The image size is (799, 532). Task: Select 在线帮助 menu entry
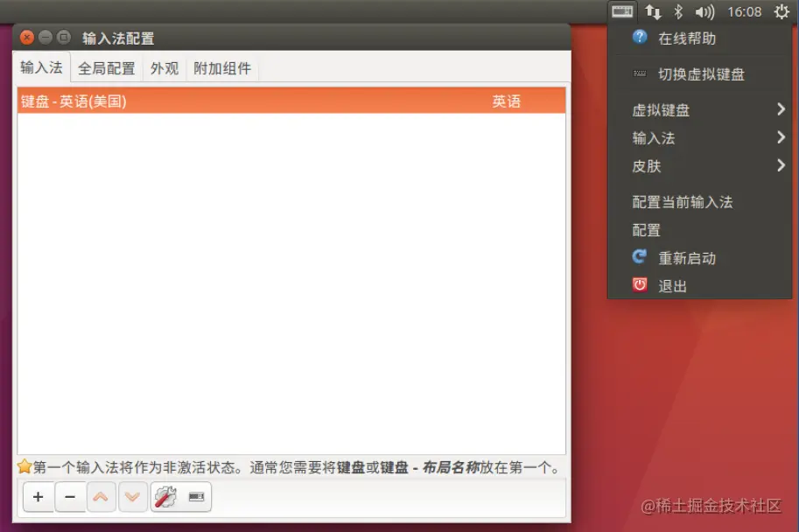(699, 38)
